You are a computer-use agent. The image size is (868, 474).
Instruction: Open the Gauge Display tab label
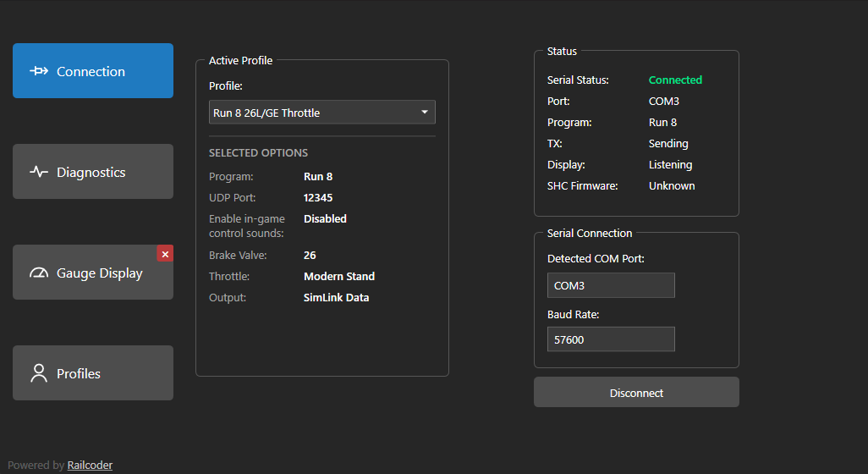tap(100, 273)
